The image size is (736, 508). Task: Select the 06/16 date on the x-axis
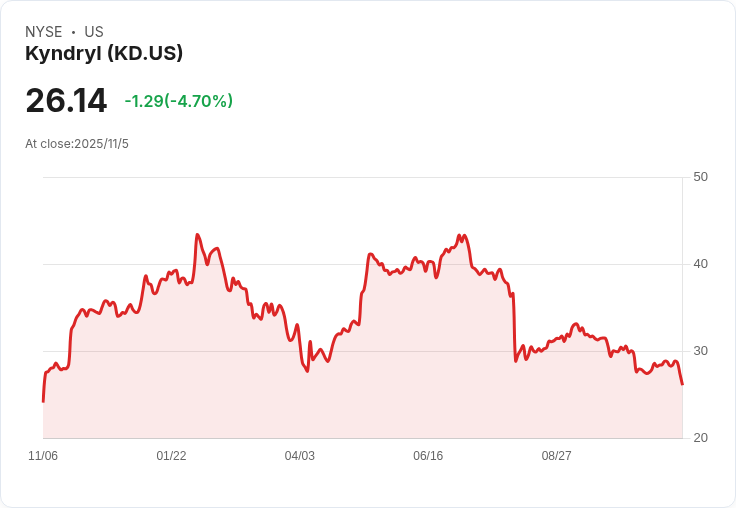tap(428, 456)
